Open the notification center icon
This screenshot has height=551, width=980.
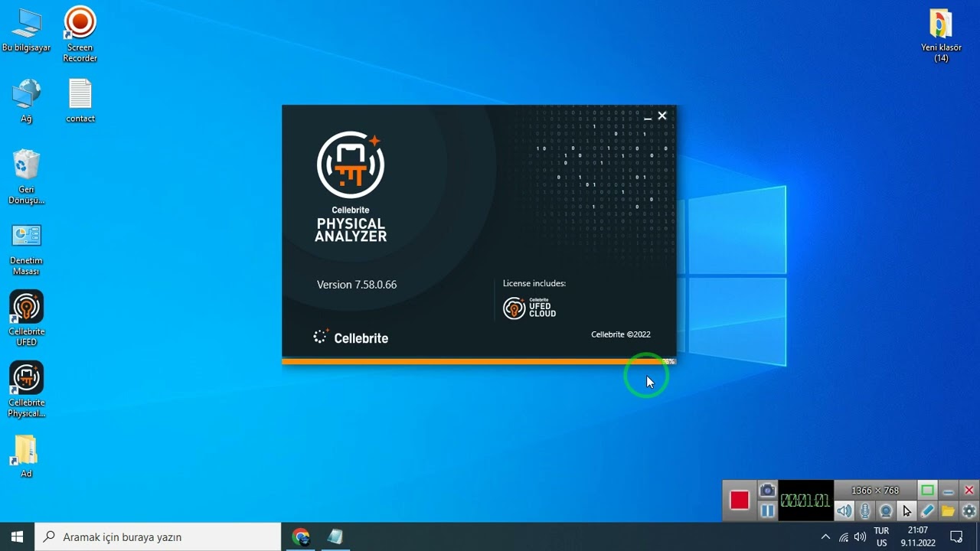click(x=956, y=536)
